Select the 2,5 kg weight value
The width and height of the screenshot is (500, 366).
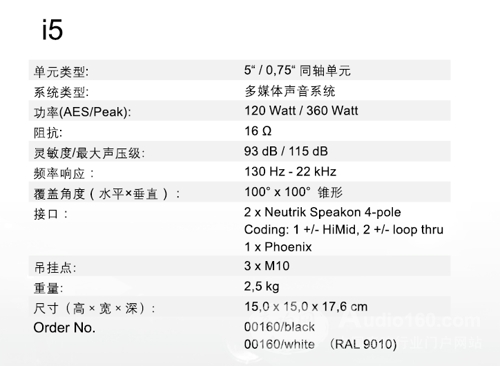[262, 286]
